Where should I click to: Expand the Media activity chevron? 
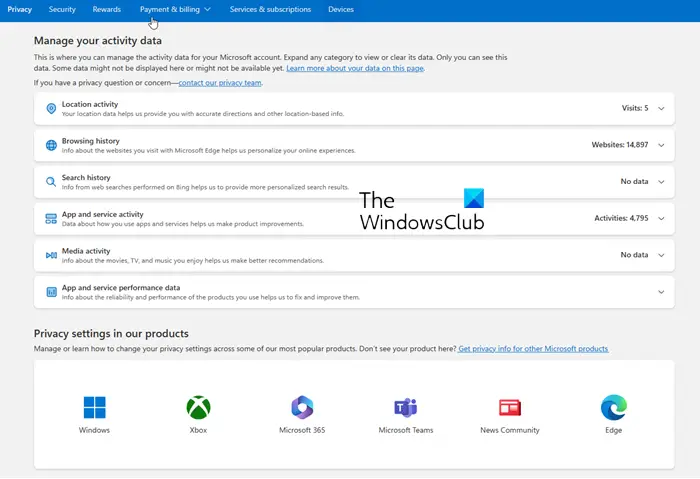click(661, 255)
